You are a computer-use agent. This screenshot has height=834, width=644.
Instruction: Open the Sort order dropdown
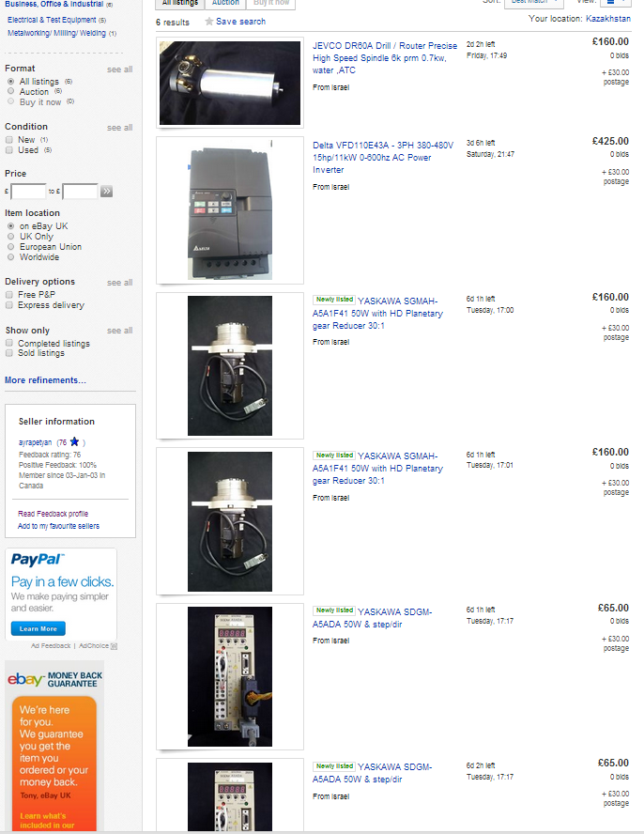tap(533, 3)
